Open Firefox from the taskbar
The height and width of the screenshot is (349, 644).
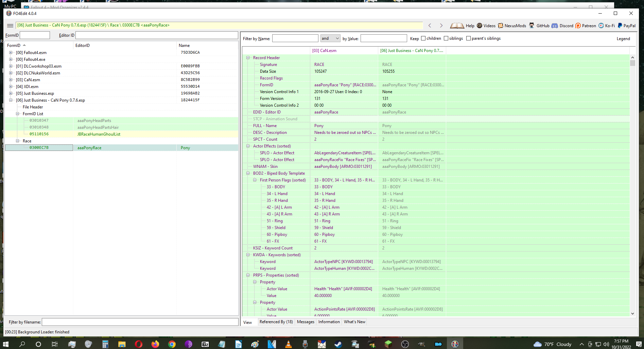155,344
